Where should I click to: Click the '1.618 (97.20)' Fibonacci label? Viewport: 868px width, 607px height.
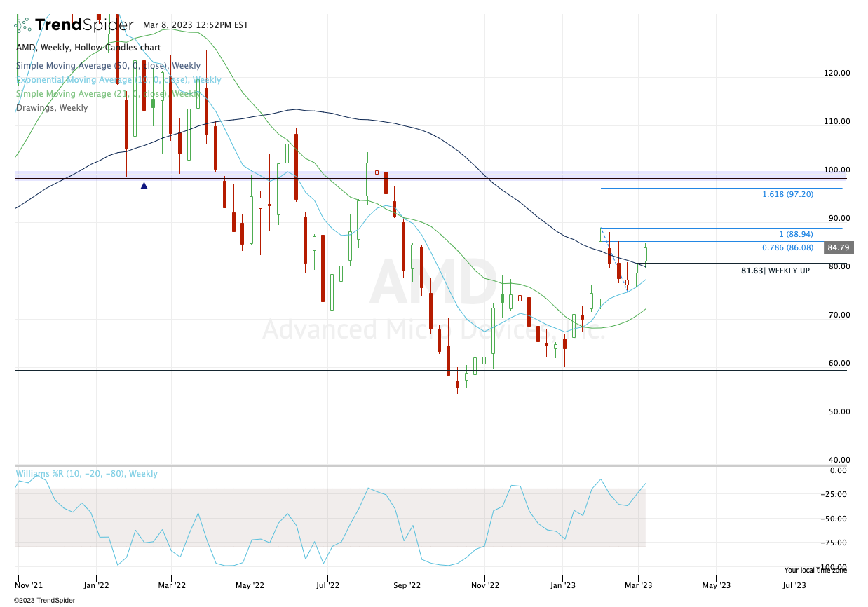[788, 194]
